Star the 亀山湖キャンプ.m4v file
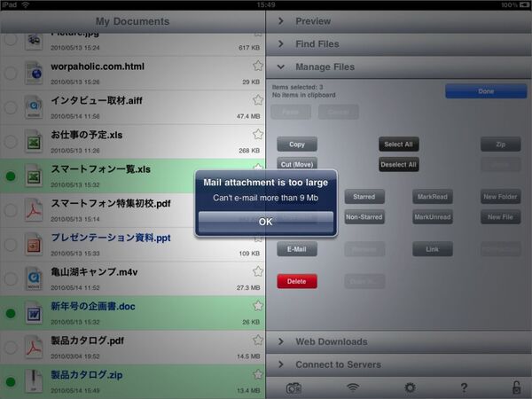 (x=258, y=271)
